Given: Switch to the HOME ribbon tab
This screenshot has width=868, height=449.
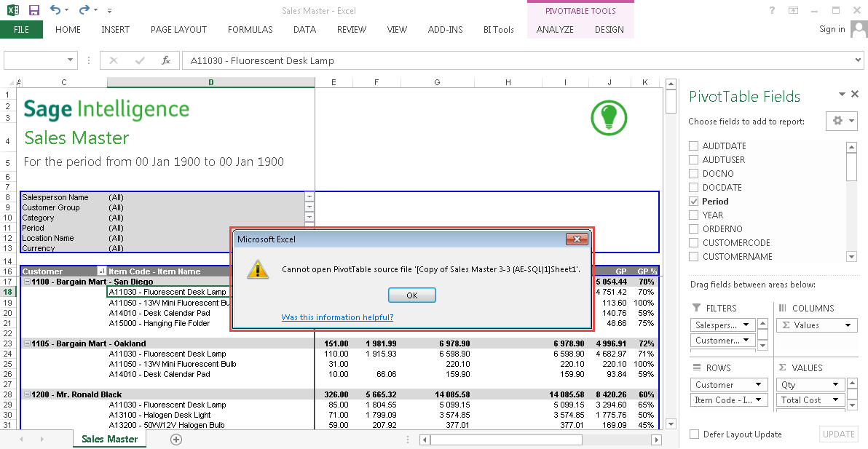Looking at the screenshot, I should pos(68,29).
